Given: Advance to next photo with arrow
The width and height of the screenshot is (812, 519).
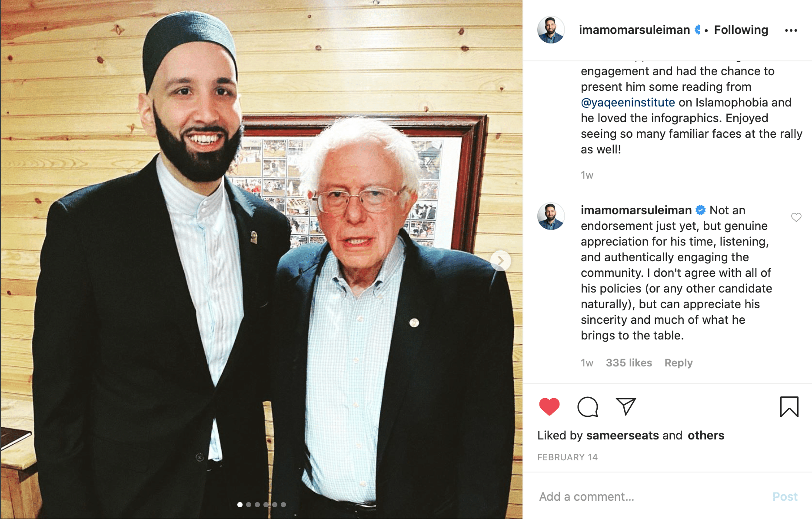Looking at the screenshot, I should 500,261.
